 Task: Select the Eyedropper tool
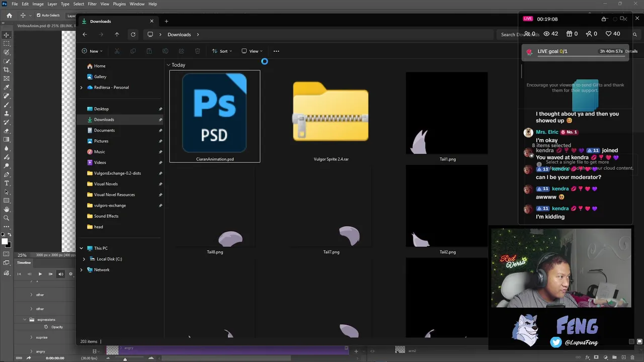pos(7,87)
